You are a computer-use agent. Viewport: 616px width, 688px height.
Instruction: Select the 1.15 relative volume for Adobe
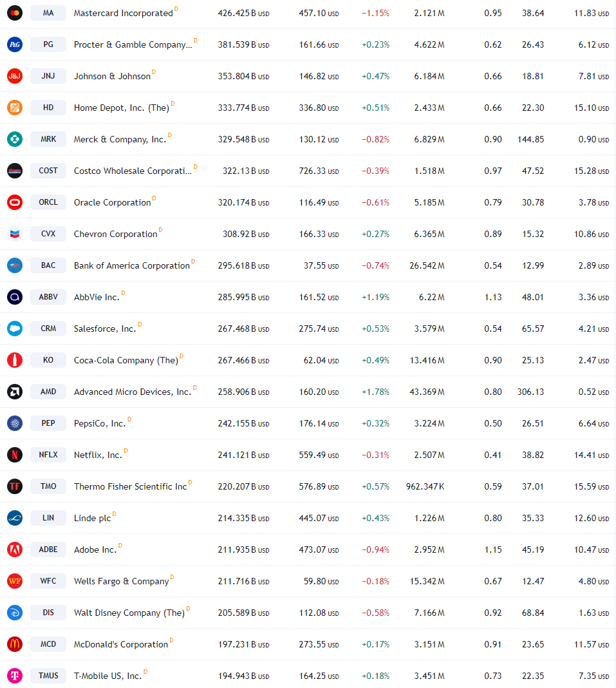[x=493, y=549]
